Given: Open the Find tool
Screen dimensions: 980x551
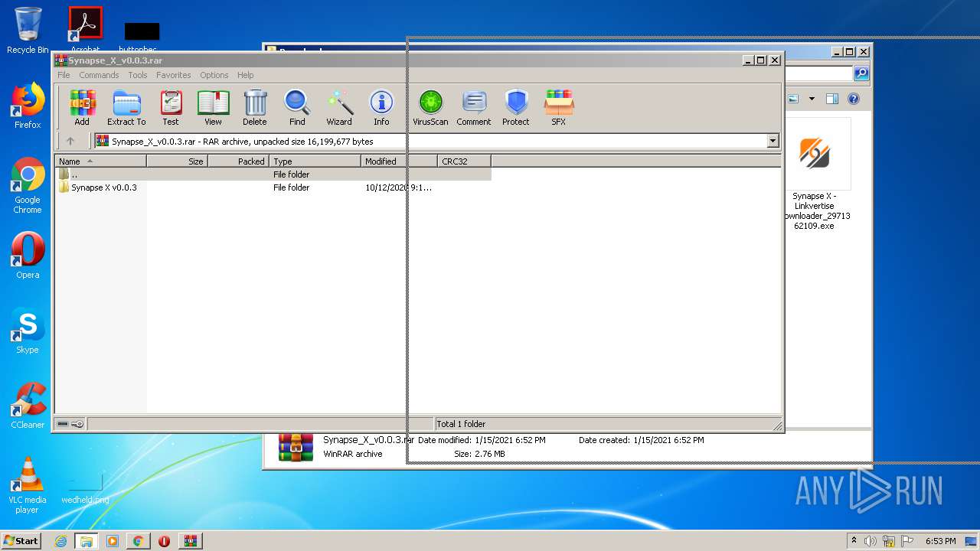Looking at the screenshot, I should pyautogui.click(x=297, y=108).
